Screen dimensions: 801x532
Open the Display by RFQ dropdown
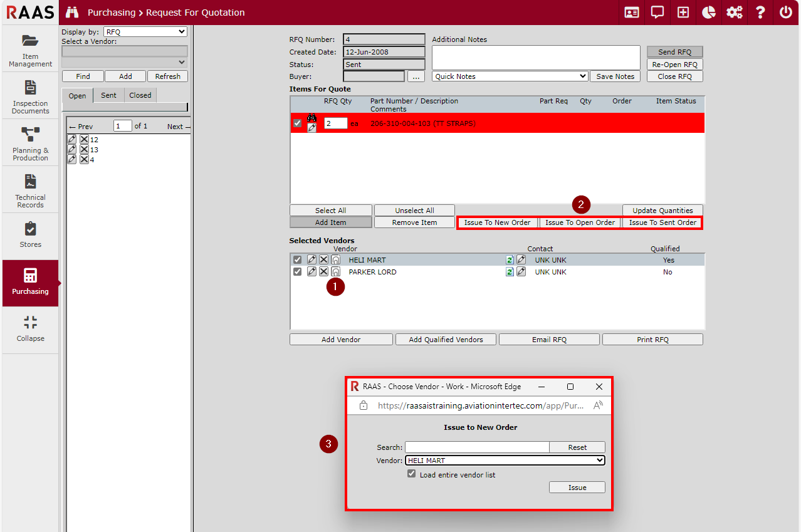[x=145, y=32]
